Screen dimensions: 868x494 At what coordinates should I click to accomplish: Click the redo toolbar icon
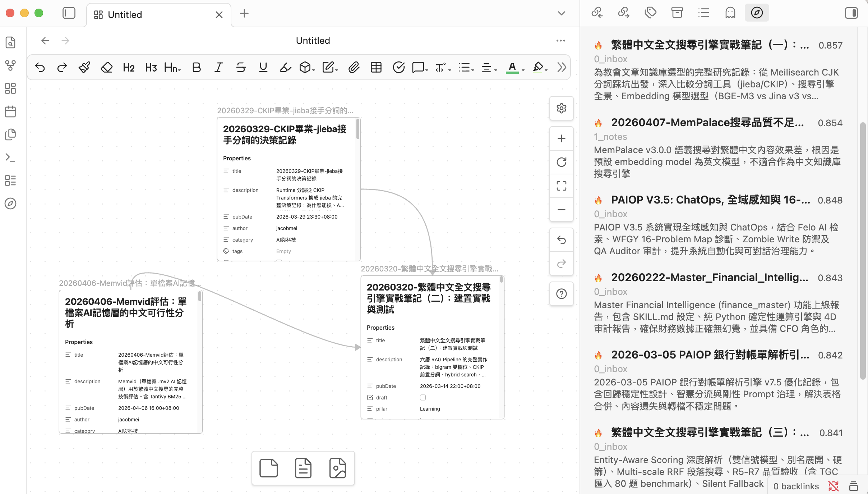point(62,67)
